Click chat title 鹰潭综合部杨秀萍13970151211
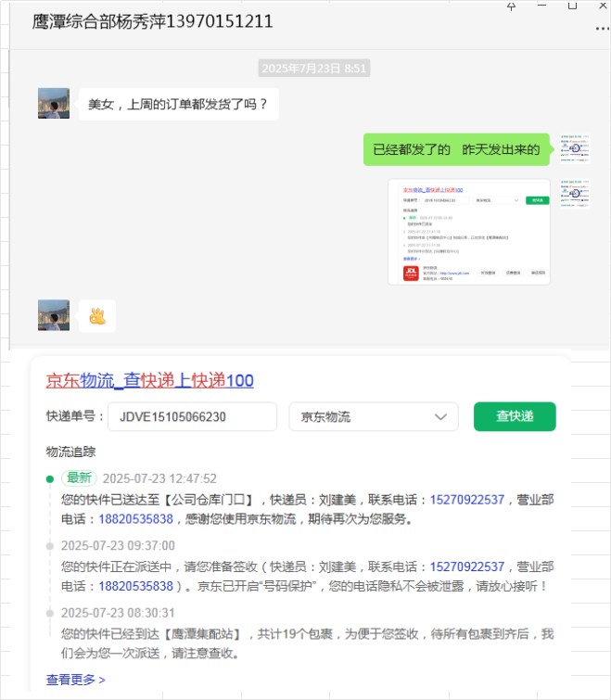Viewport: 611px width, 700px height. tap(152, 21)
